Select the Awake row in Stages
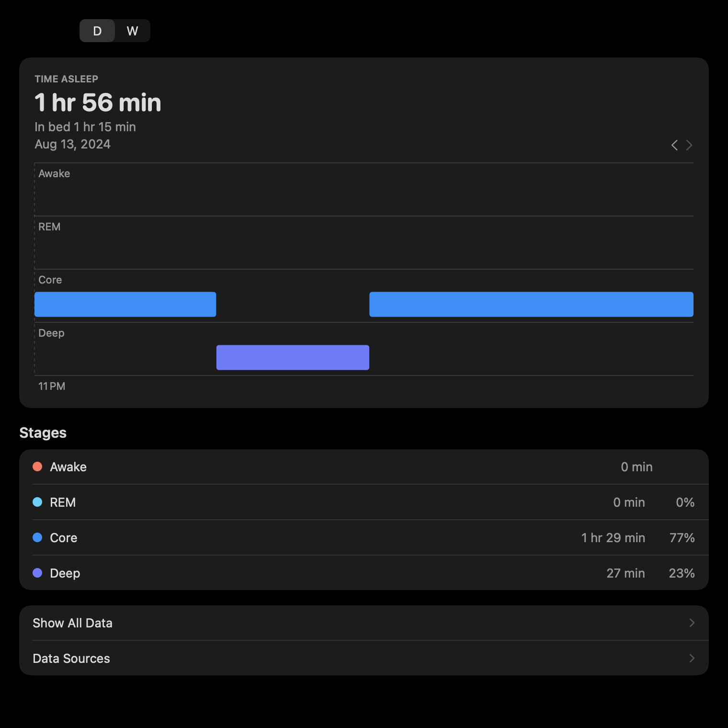The height and width of the screenshot is (728, 728). (x=364, y=467)
